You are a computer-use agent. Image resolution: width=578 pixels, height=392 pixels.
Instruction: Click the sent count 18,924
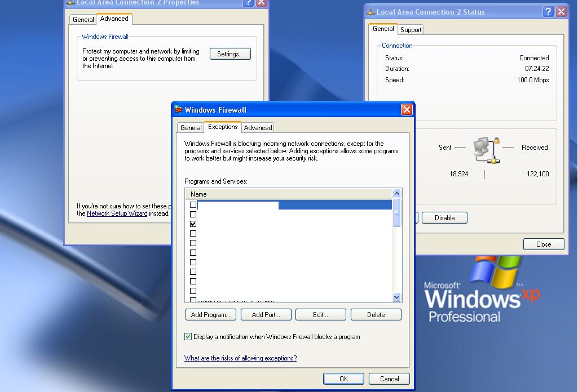coord(458,173)
